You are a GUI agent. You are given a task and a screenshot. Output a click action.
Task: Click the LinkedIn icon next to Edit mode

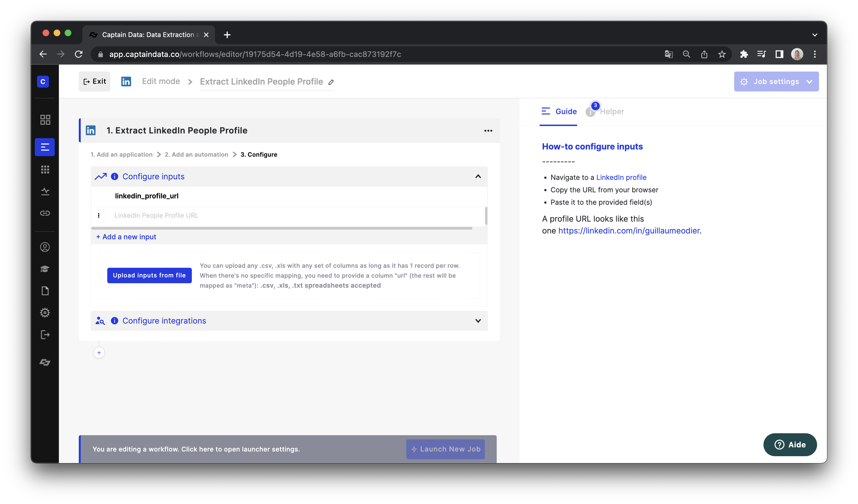(x=126, y=82)
